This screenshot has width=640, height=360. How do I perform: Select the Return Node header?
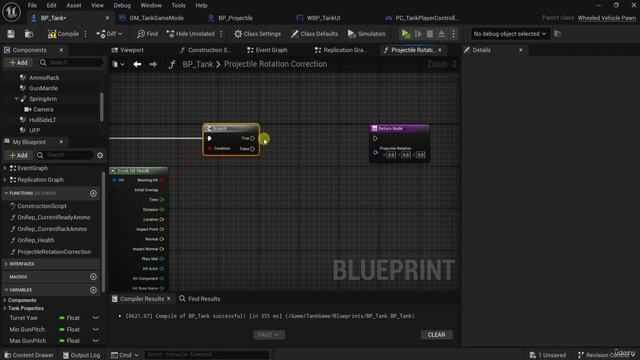click(x=399, y=129)
